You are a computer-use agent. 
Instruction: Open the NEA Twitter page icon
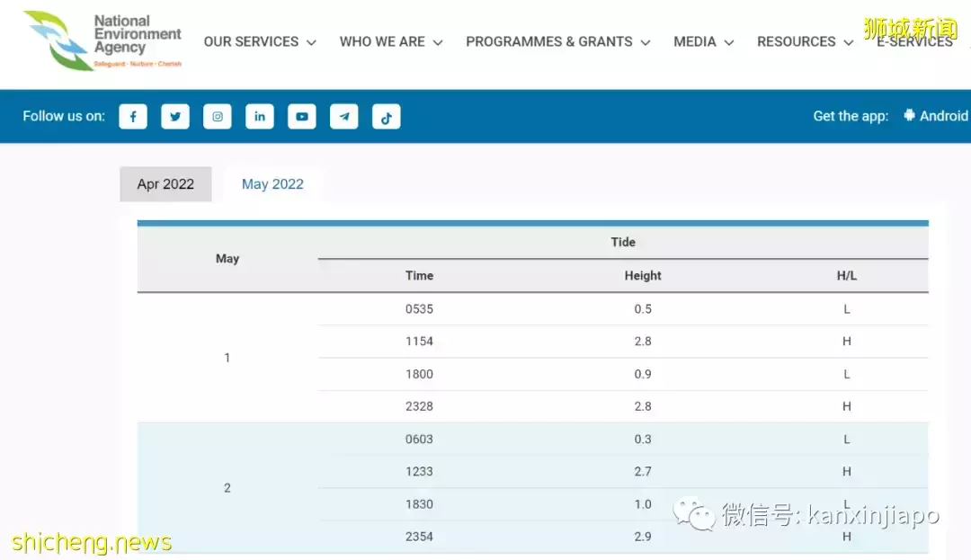175,117
